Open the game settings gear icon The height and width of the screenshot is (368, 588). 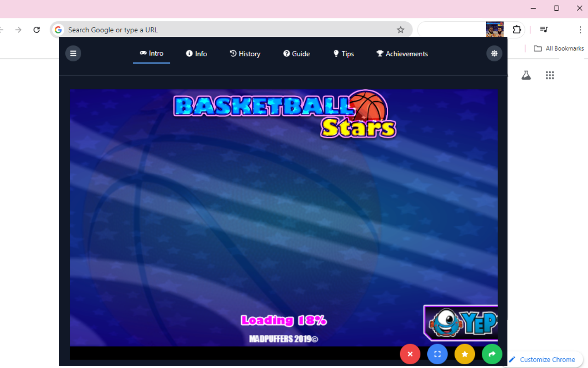[494, 53]
